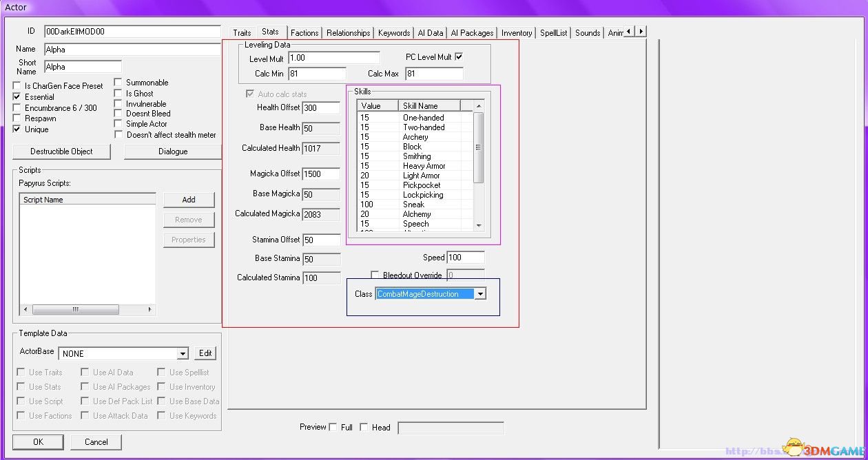Click the Papyrus Scripts horizontal scrollbar thumb
The image size is (868, 460).
pyautogui.click(x=76, y=309)
